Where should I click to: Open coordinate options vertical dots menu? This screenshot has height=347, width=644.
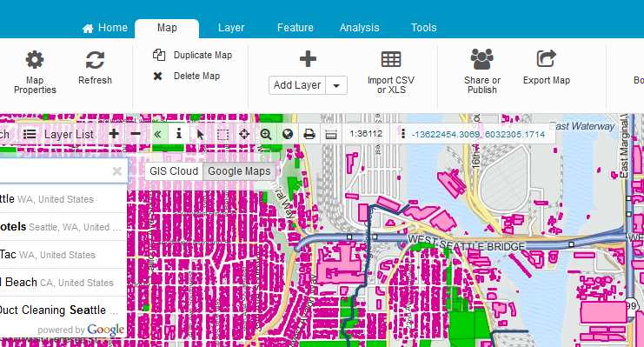tap(403, 134)
